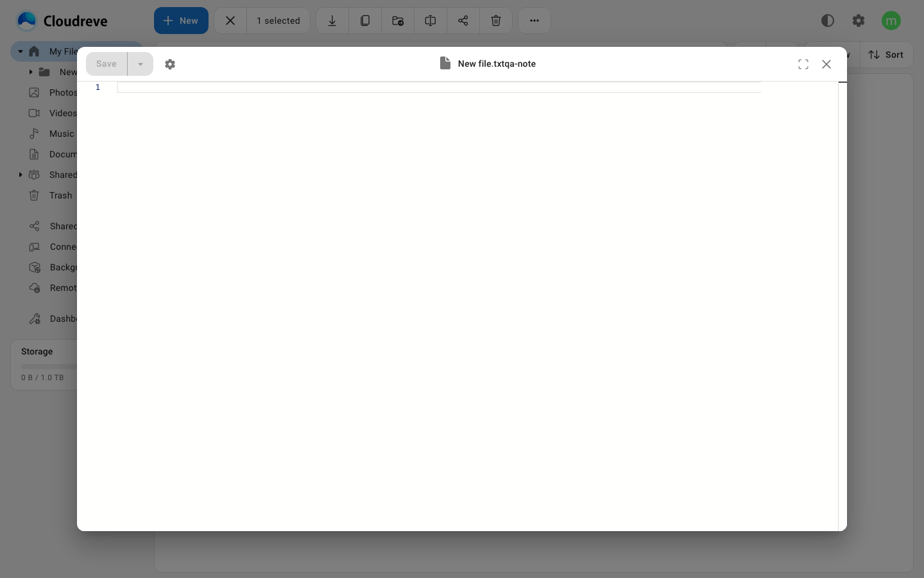The image size is (924, 578).
Task: Open Music in the sidebar
Action: coord(45,134)
